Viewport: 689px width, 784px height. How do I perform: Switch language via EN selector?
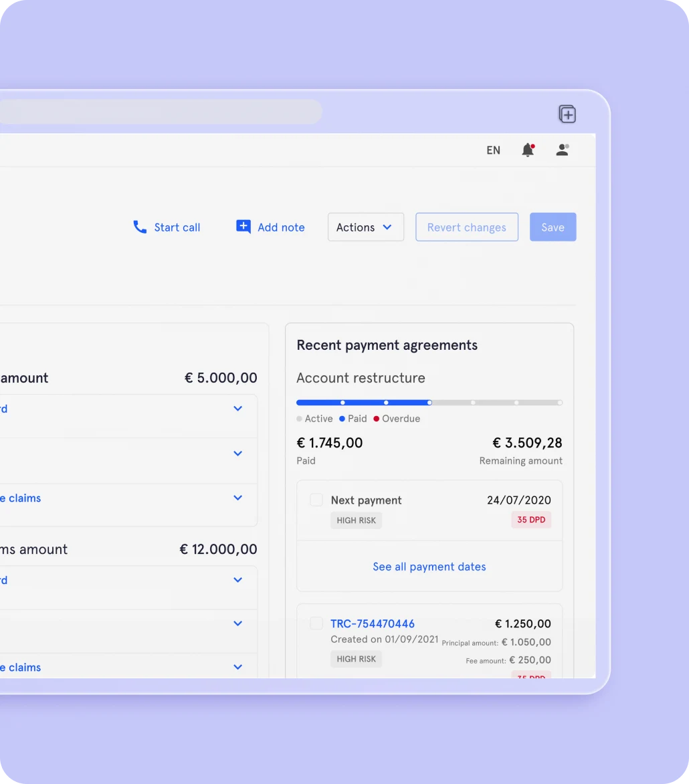[493, 151]
